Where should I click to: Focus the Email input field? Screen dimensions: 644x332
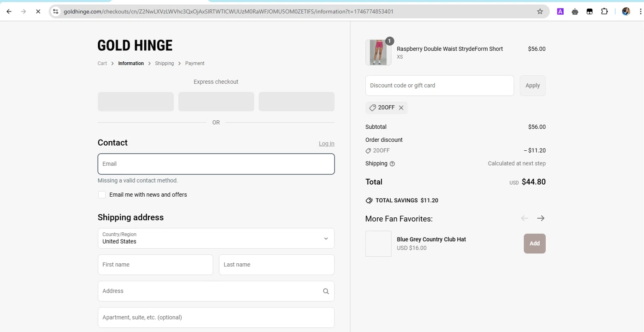216,164
